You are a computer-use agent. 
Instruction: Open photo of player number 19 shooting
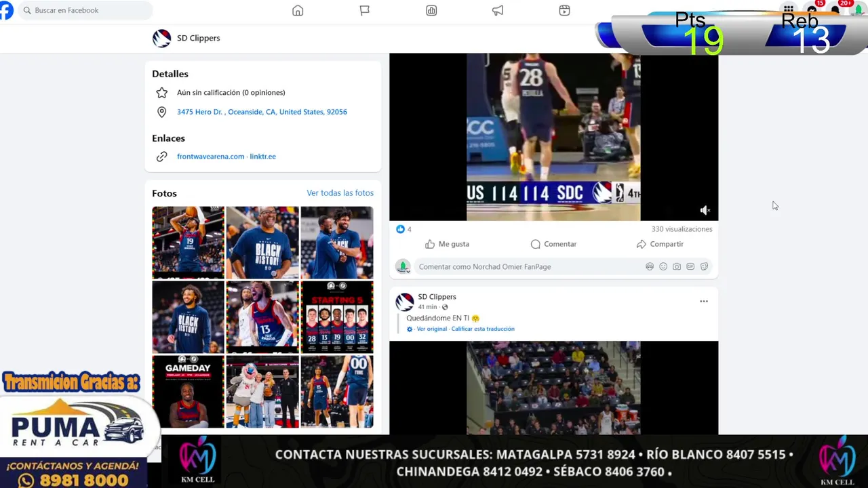pyautogui.click(x=188, y=243)
